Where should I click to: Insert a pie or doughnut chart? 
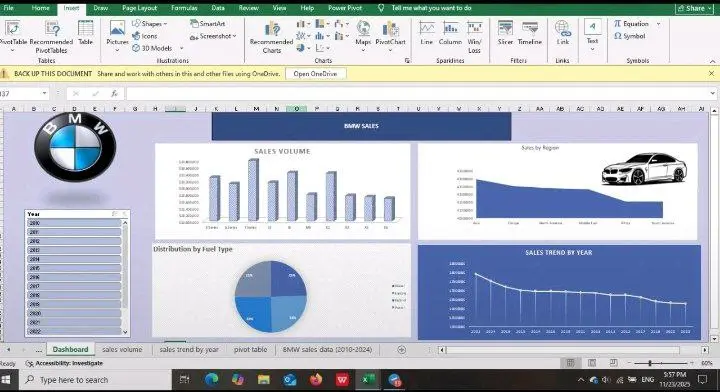tap(303, 48)
